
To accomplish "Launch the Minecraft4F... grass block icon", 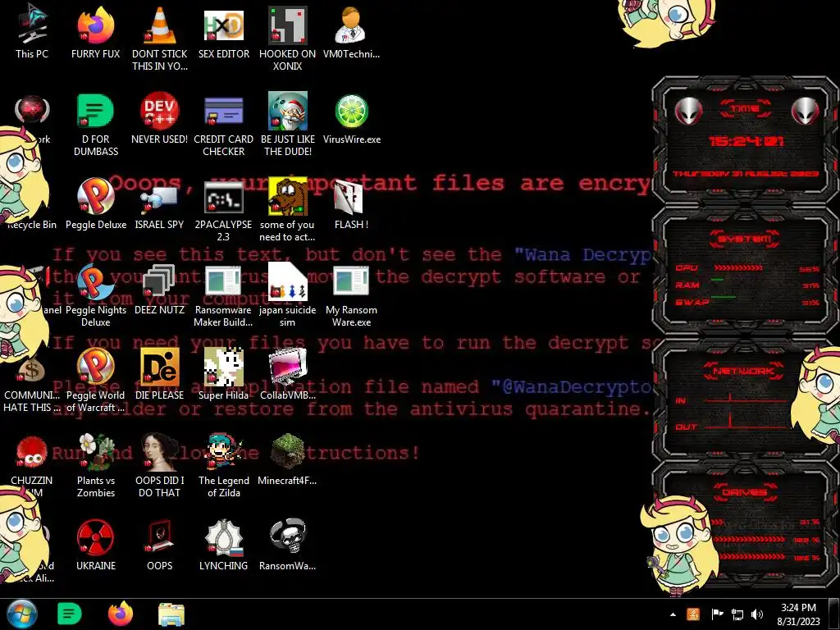I will pos(288,459).
